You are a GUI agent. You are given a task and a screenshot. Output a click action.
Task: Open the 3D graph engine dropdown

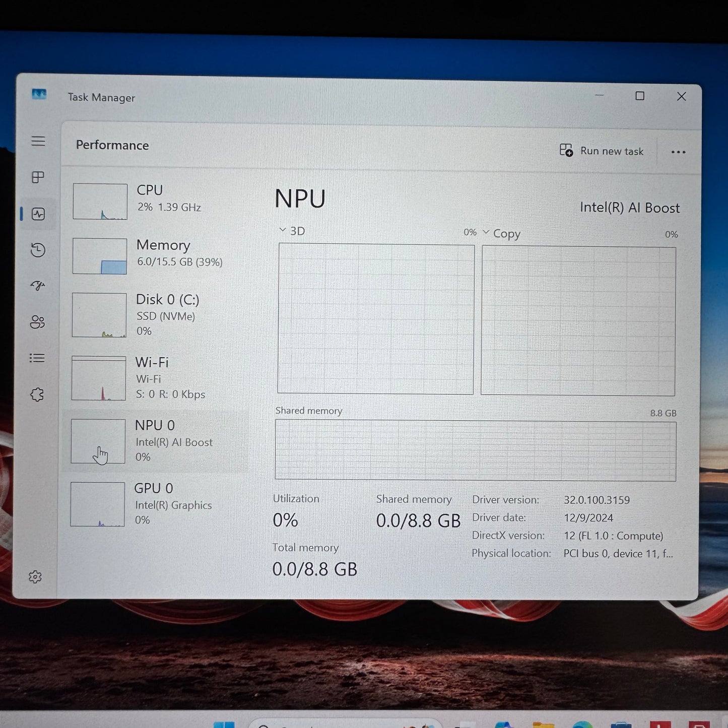[x=292, y=231]
